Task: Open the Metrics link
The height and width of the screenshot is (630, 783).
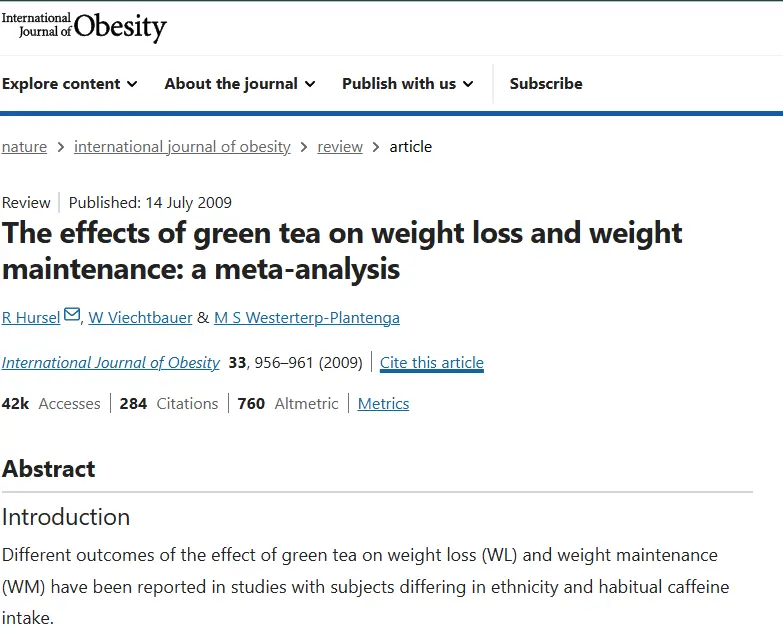Action: pos(383,404)
